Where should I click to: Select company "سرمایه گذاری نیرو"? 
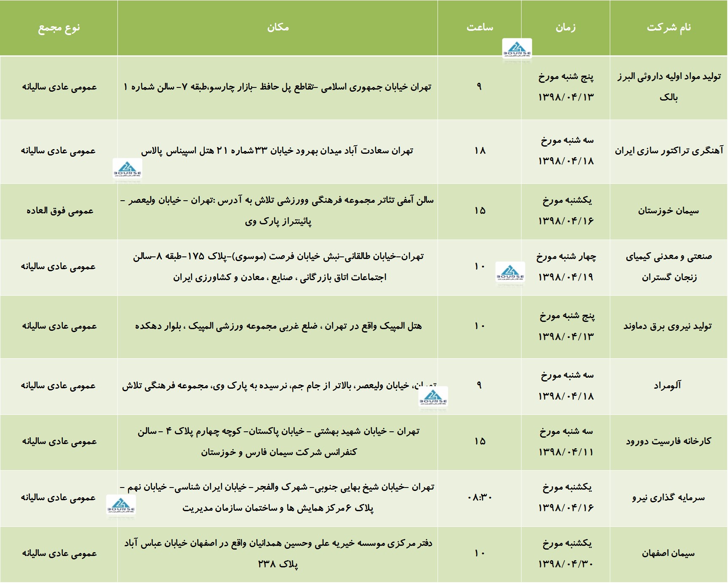coord(668,498)
